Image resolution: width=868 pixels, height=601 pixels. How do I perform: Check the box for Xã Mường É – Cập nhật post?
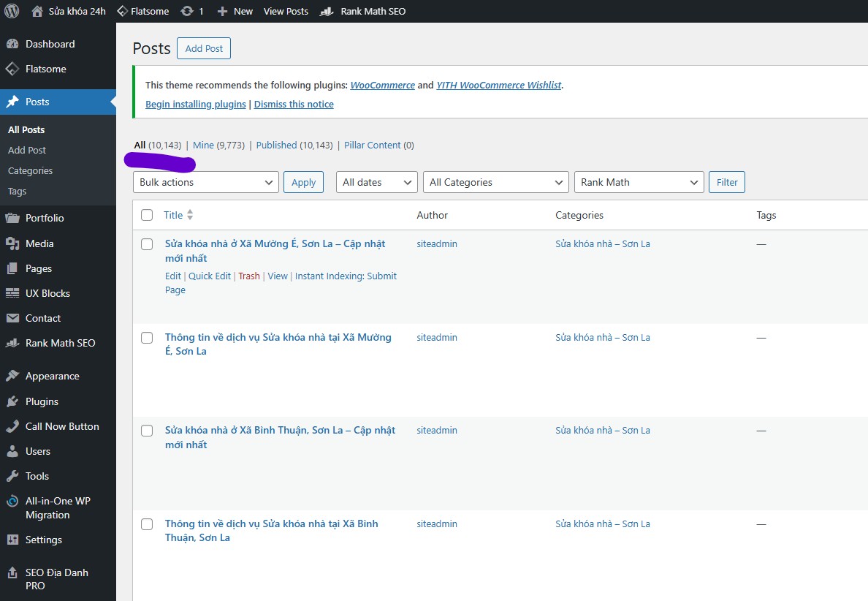click(x=147, y=244)
